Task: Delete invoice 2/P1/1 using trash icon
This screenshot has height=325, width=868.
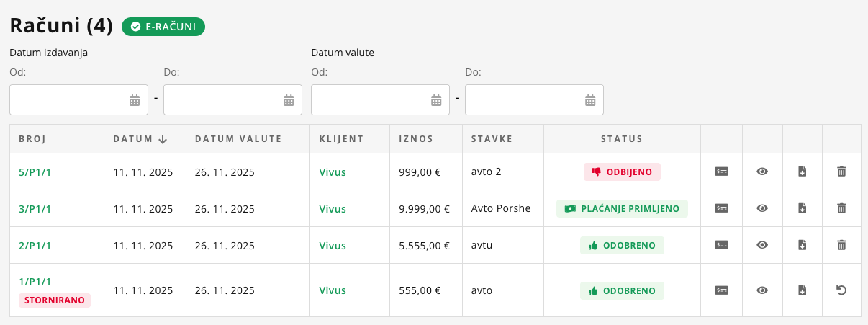Action: 841,245
